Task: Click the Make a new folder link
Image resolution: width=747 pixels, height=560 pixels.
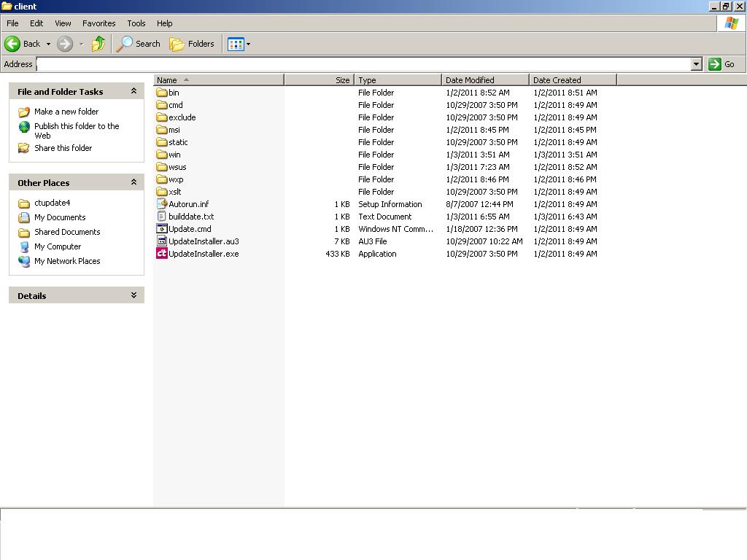Action: coord(66,112)
